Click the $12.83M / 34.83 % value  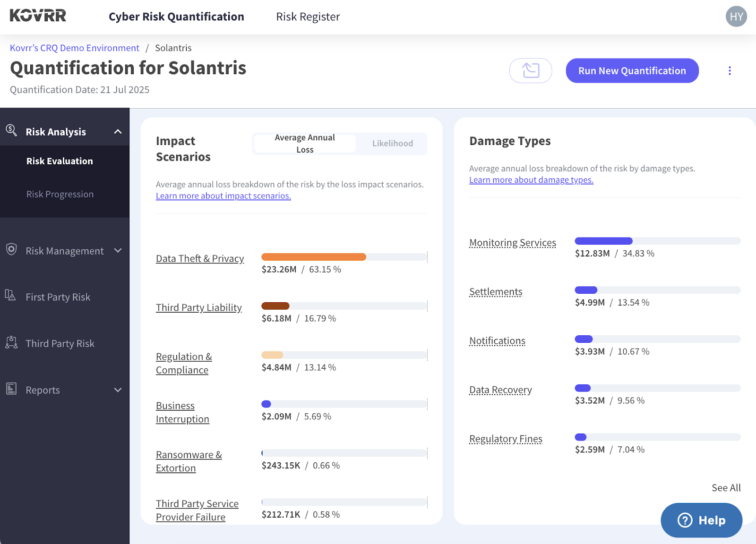tap(615, 253)
